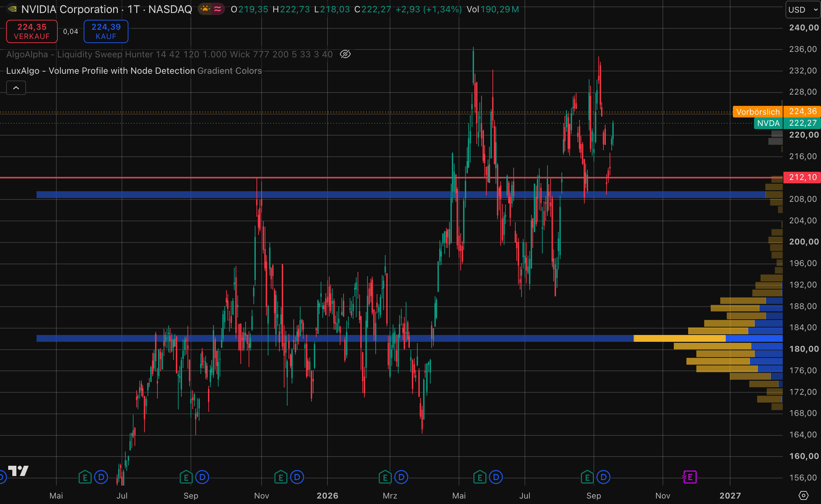Click the open price value 219,35
The image size is (821, 504).
[253, 9]
